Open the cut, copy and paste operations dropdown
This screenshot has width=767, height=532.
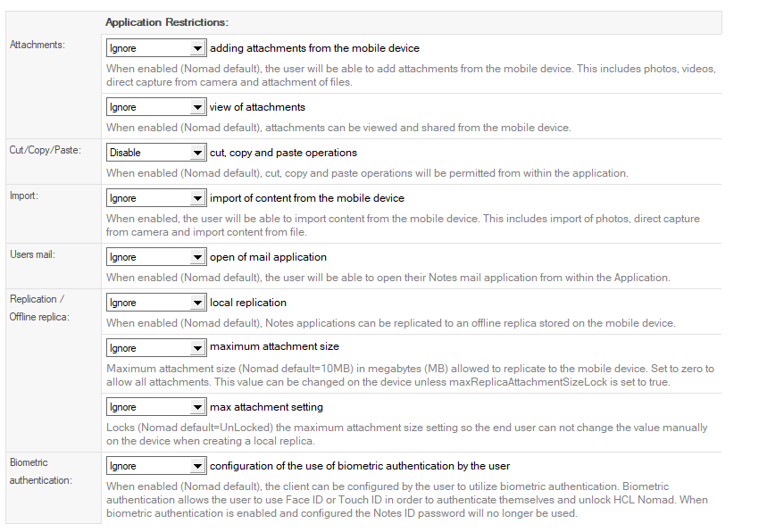[156, 153]
